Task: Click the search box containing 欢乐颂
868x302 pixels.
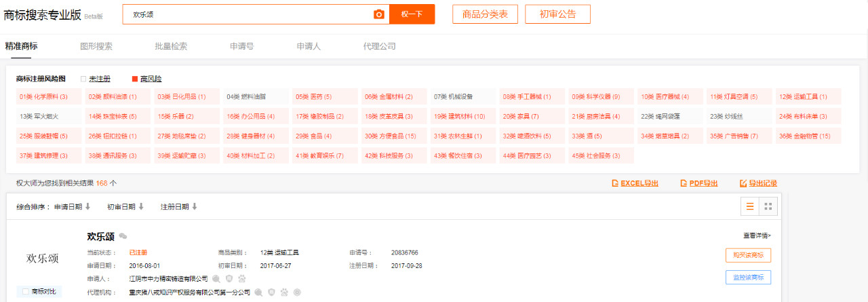Action: (251, 14)
